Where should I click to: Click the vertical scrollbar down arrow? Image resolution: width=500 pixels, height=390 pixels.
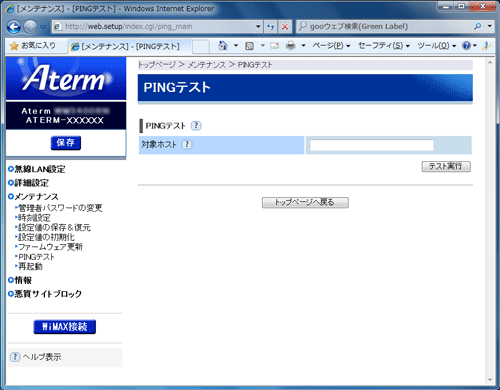[490, 380]
